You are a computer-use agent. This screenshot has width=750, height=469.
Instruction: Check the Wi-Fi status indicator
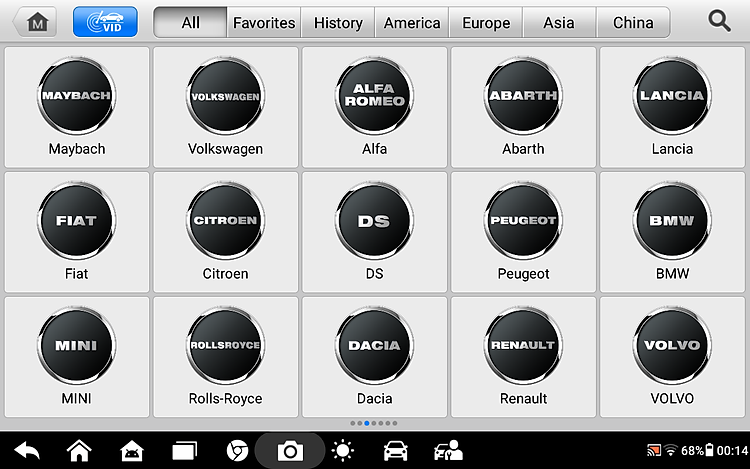pos(671,450)
